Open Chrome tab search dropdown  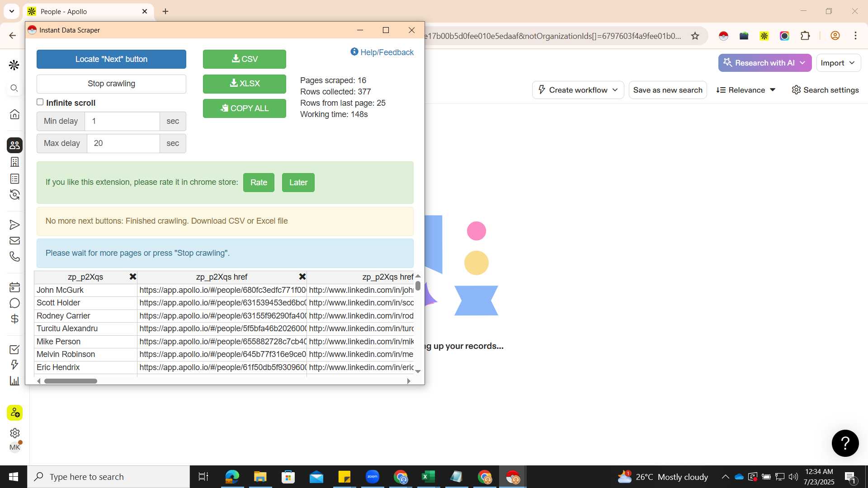pos(12,11)
